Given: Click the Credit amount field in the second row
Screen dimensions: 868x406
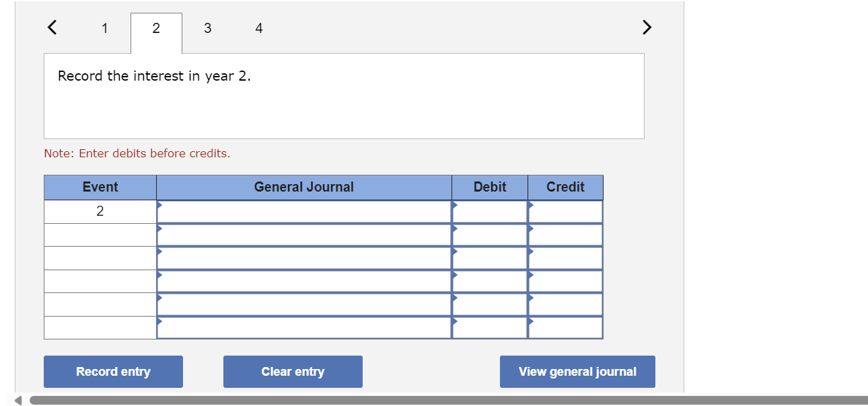Looking at the screenshot, I should pyautogui.click(x=565, y=234).
